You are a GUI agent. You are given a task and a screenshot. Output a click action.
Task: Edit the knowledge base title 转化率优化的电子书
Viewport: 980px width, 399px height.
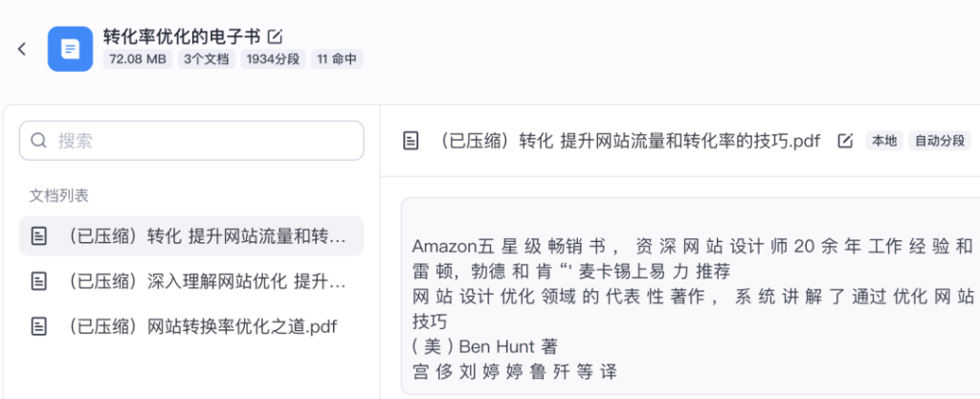click(275, 37)
